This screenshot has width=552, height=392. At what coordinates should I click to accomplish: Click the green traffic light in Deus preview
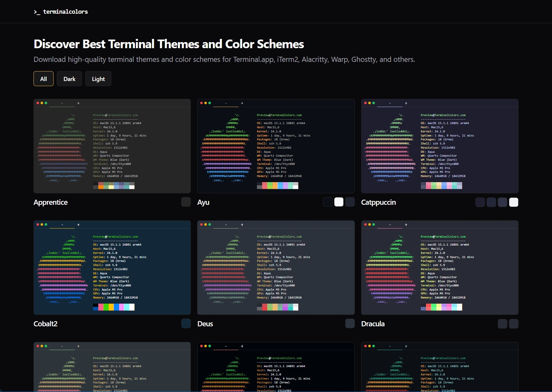pyautogui.click(x=210, y=225)
